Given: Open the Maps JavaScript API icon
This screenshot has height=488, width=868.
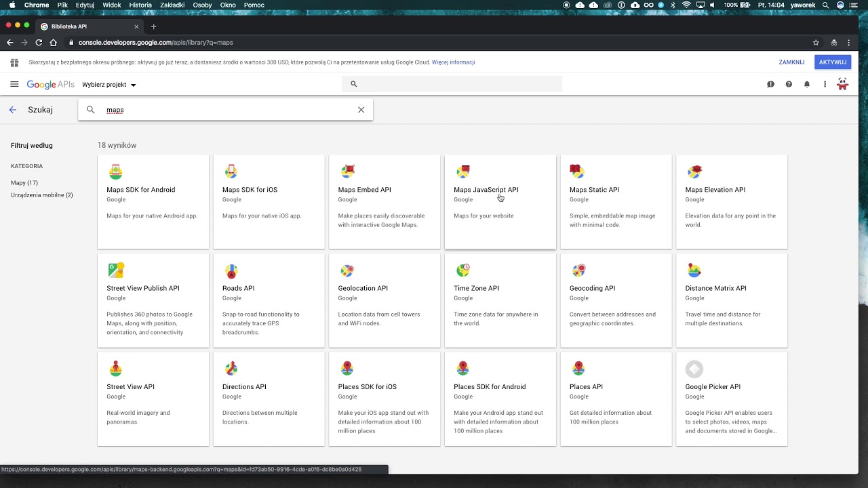Looking at the screenshot, I should tap(463, 171).
